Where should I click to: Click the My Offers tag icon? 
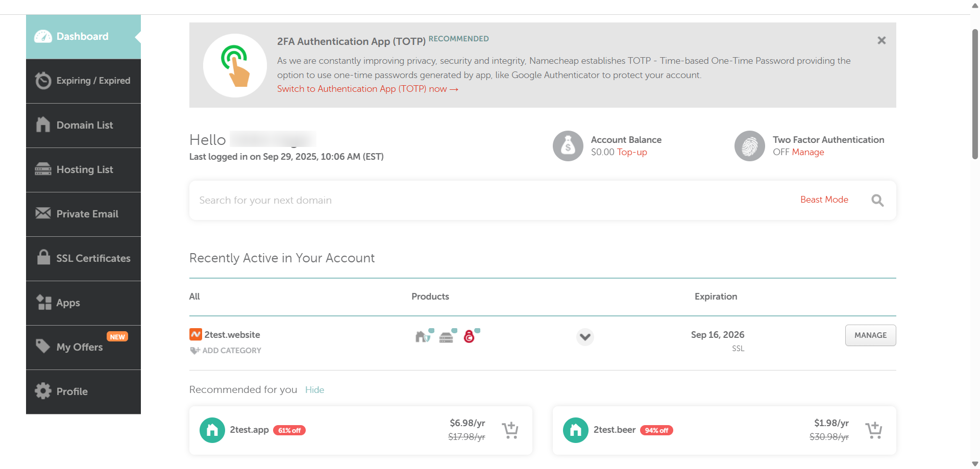pos(43,346)
